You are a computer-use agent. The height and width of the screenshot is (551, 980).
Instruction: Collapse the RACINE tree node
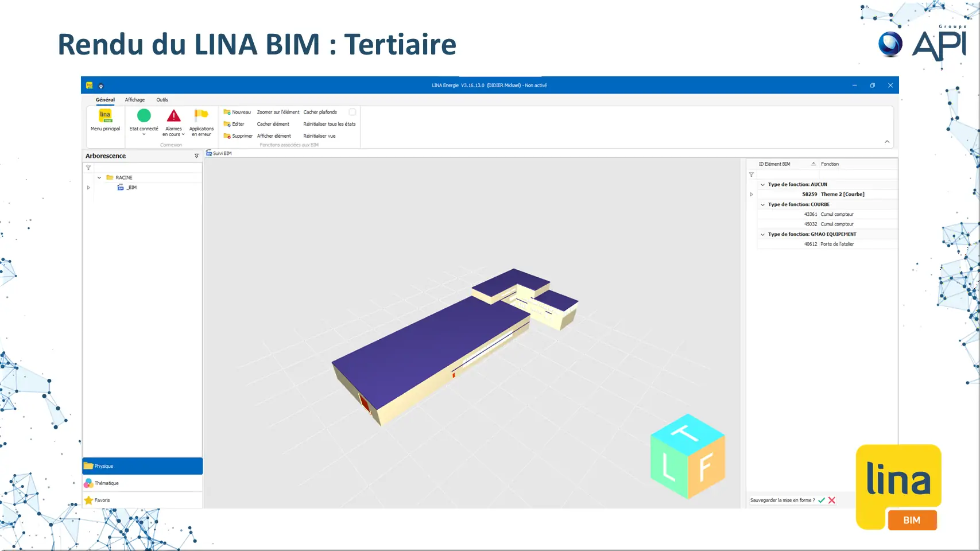pos(99,178)
